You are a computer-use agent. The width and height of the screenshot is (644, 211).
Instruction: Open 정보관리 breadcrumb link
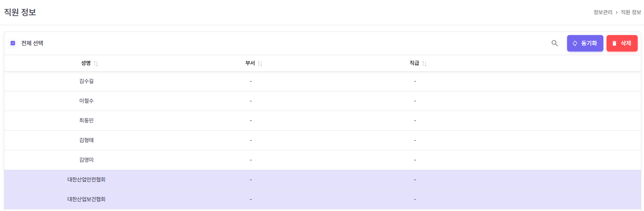coord(603,12)
